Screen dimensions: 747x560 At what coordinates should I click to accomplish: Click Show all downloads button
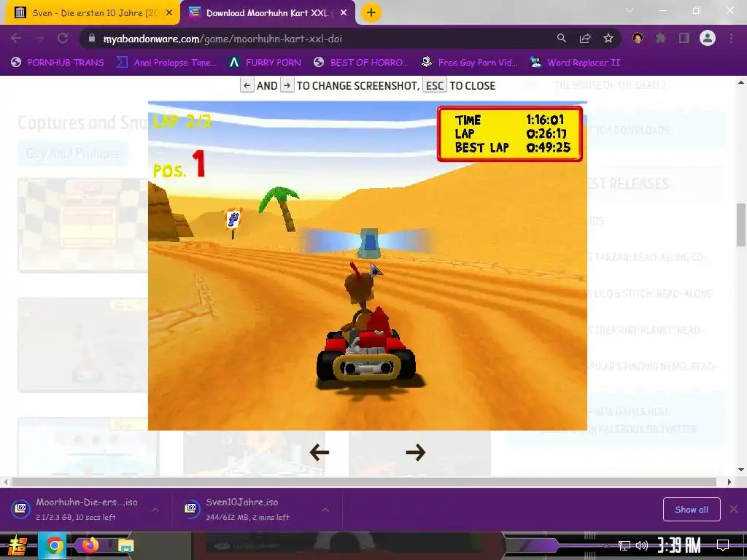click(x=692, y=510)
